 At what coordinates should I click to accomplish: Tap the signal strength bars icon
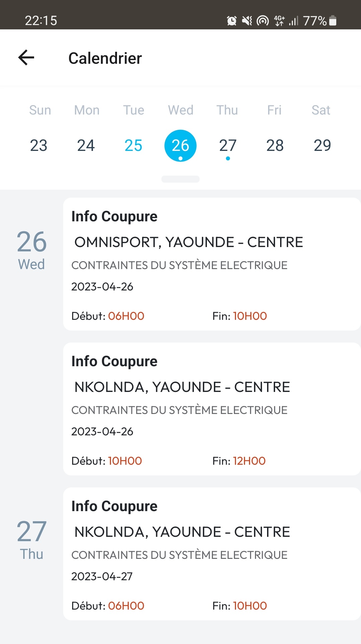[293, 21]
